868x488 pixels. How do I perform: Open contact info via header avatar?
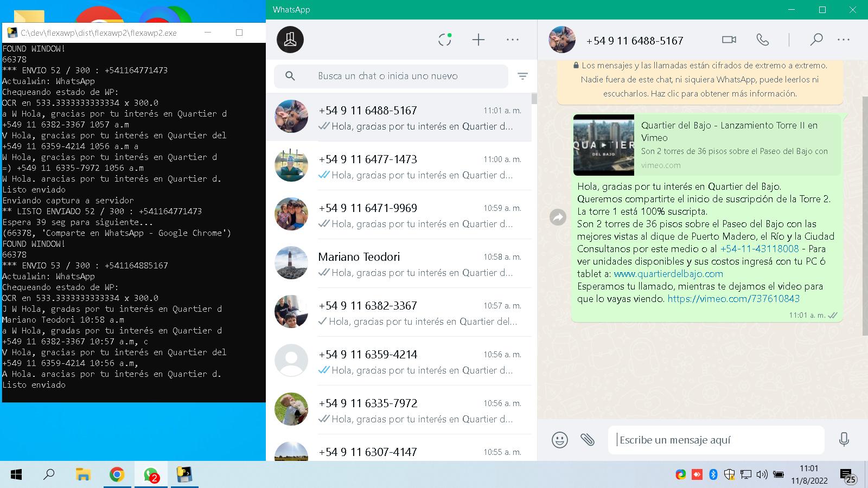point(562,40)
